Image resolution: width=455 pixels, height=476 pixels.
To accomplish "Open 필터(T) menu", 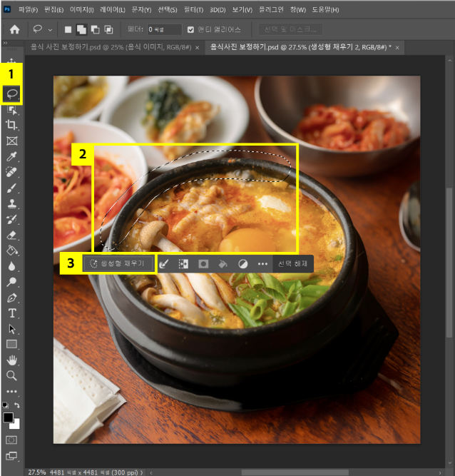I will tap(193, 10).
